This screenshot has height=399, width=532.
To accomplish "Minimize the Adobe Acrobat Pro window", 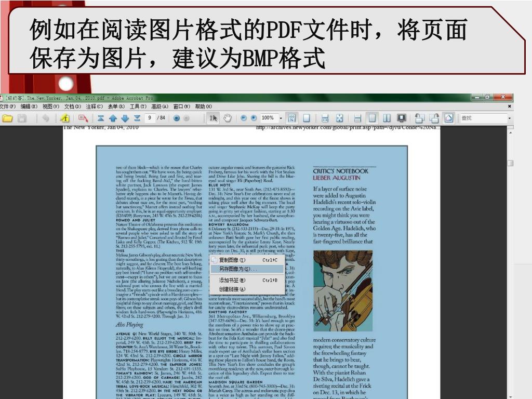I will pos(477,97).
